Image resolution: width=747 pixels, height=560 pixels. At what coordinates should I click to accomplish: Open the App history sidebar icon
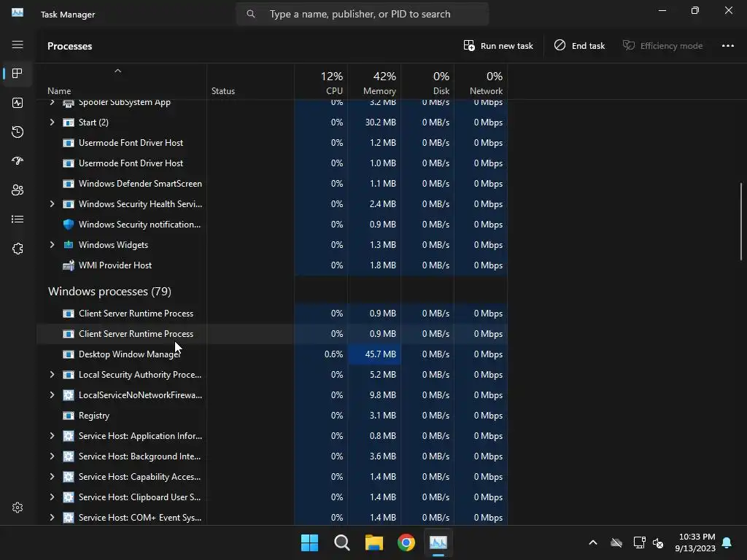click(18, 132)
